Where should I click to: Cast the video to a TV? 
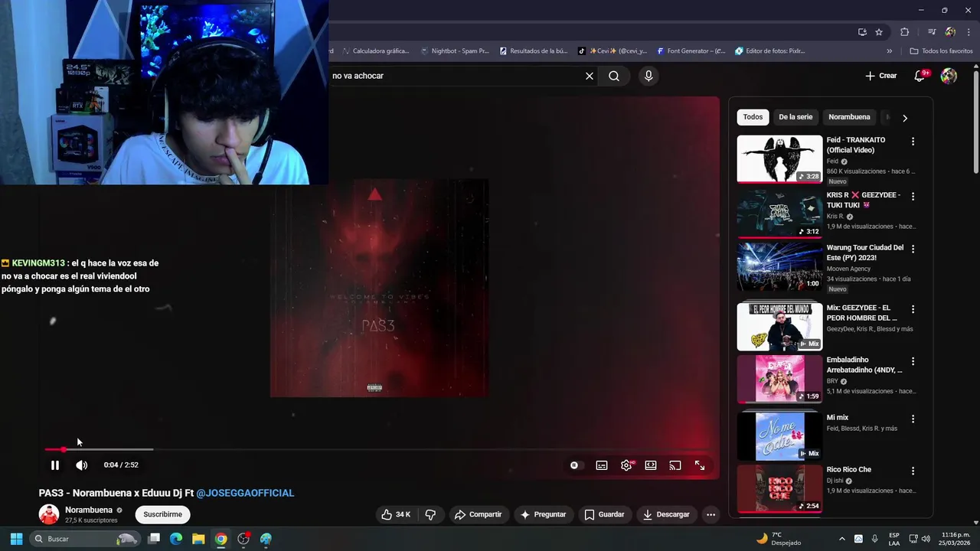(675, 465)
